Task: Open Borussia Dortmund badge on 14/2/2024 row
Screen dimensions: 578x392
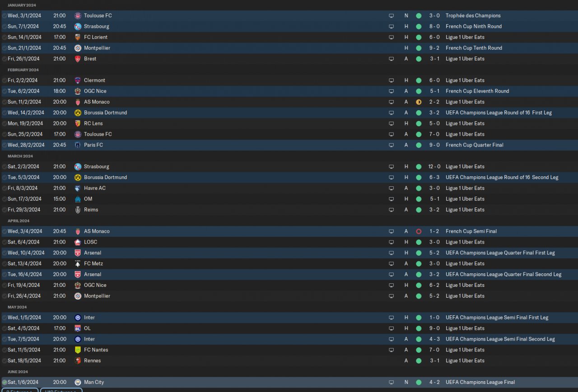Action: click(78, 113)
